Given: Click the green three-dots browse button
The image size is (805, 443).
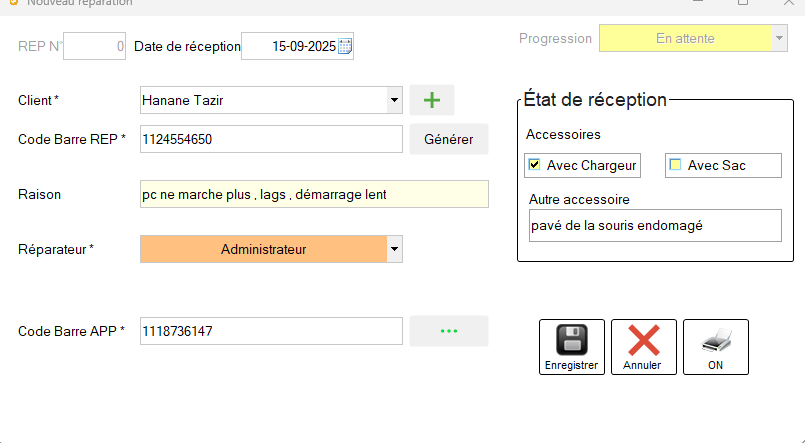Looking at the screenshot, I should pos(448,331).
